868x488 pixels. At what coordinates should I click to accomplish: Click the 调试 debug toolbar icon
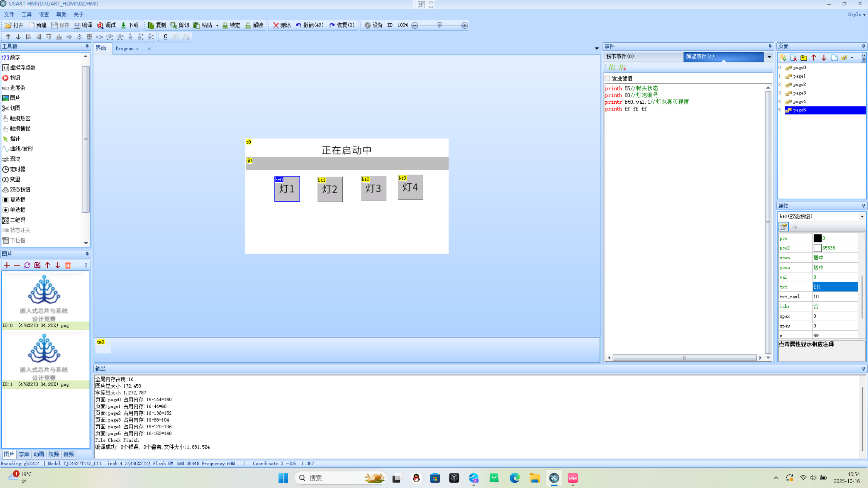click(100, 25)
